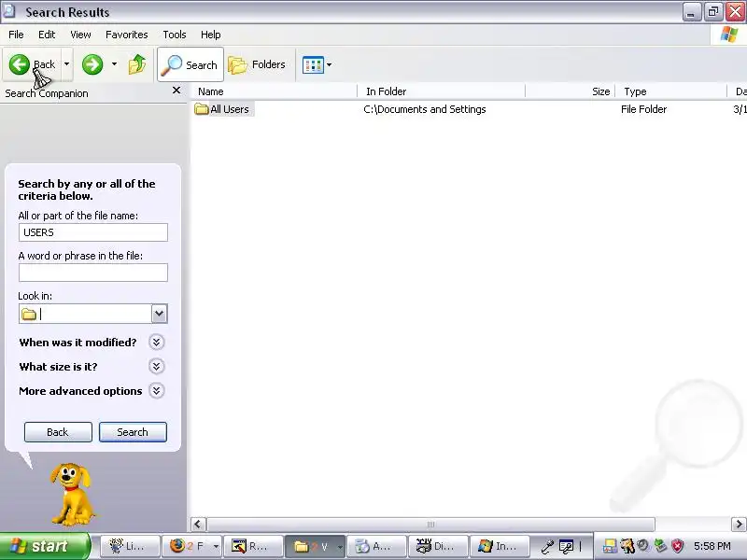Open the Windows start menu
The width and height of the screenshot is (747, 560).
click(45, 546)
